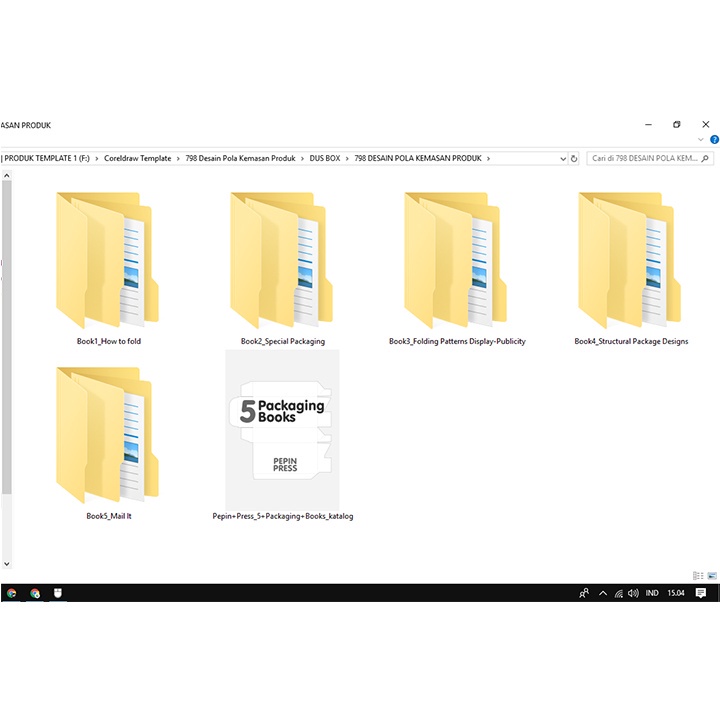Switch to details view layout icon

coord(698,576)
